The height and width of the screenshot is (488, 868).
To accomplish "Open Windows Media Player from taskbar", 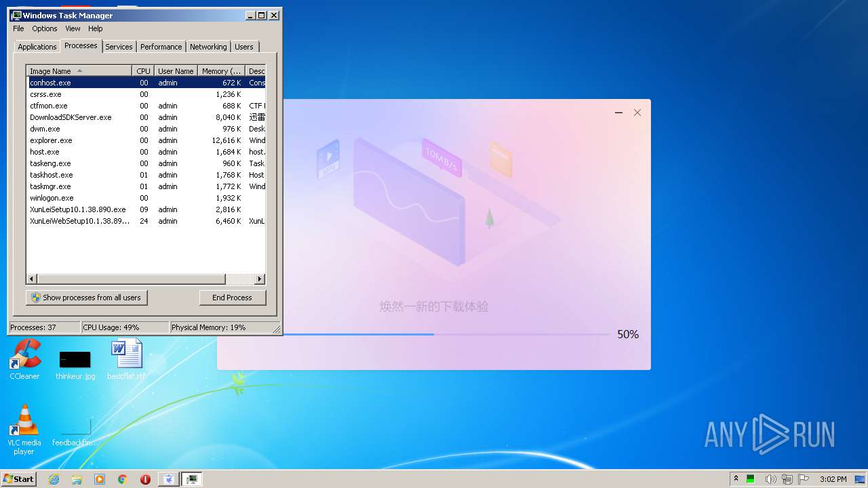I will [100, 479].
